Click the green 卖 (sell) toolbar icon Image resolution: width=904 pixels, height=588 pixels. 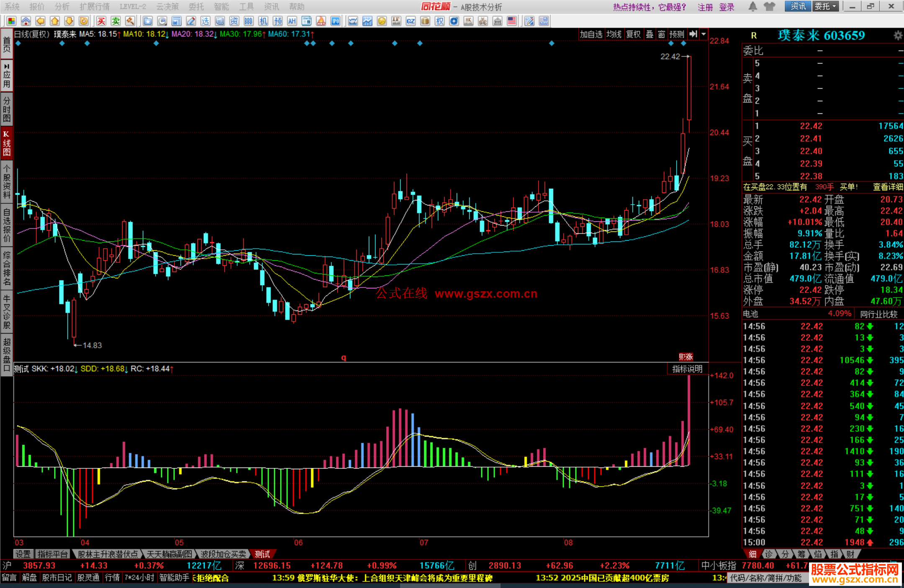pos(116,21)
